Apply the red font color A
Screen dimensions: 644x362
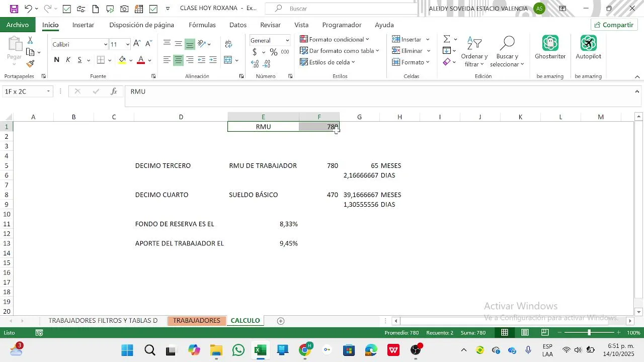coord(141,60)
